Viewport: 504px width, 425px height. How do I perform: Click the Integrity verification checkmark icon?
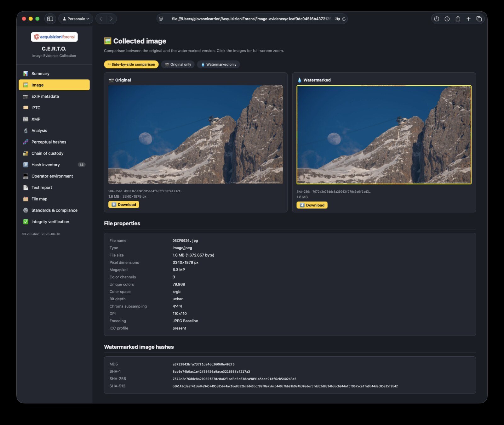coord(26,222)
